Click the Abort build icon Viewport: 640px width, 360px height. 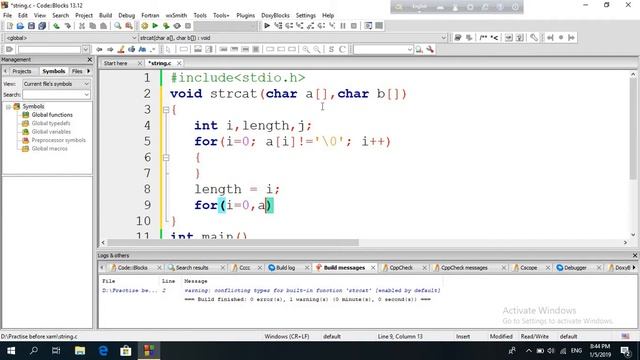point(188,26)
